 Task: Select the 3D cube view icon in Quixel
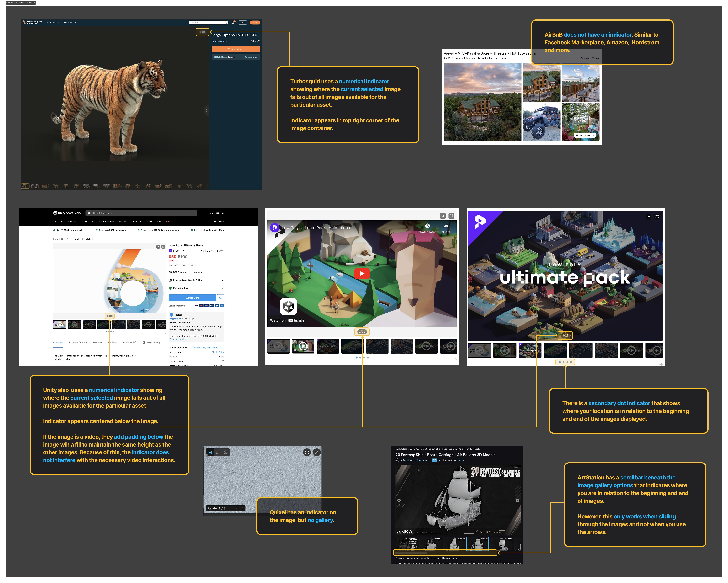pos(226,452)
